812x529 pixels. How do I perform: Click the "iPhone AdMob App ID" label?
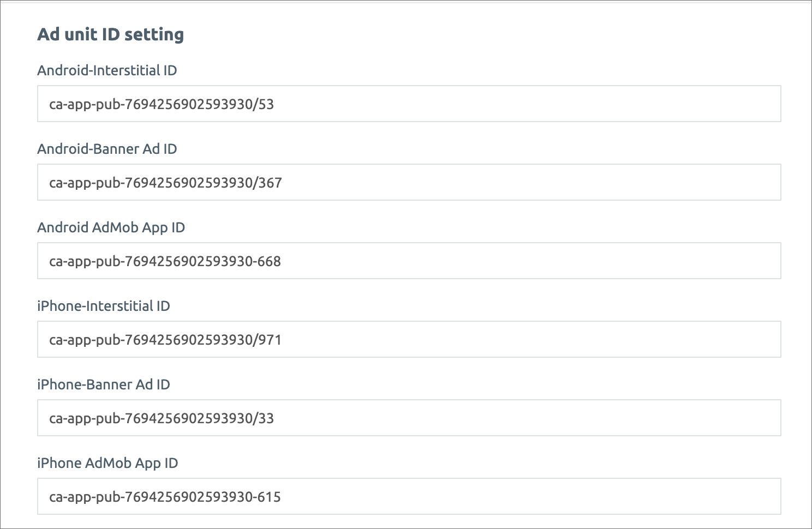coord(108,463)
